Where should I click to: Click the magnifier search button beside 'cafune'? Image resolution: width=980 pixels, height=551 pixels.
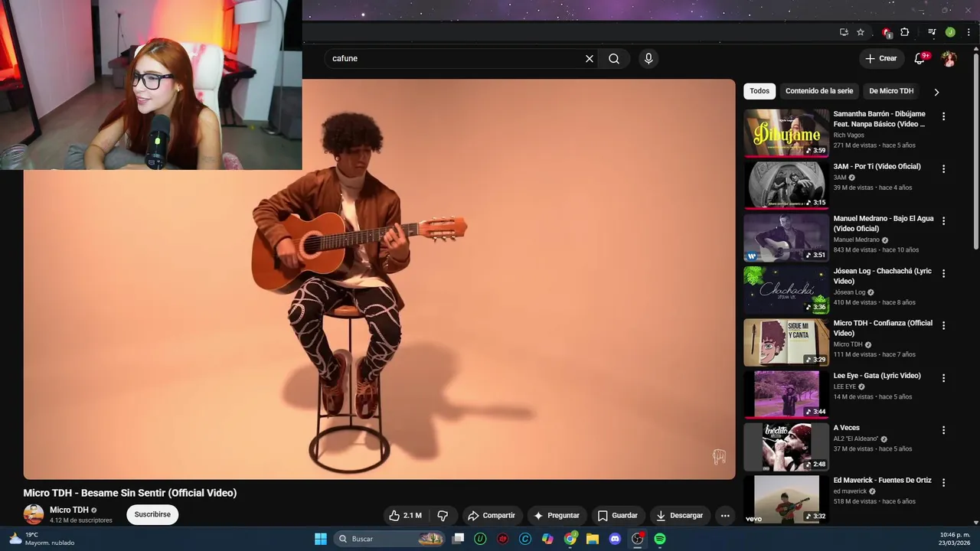pyautogui.click(x=614, y=58)
